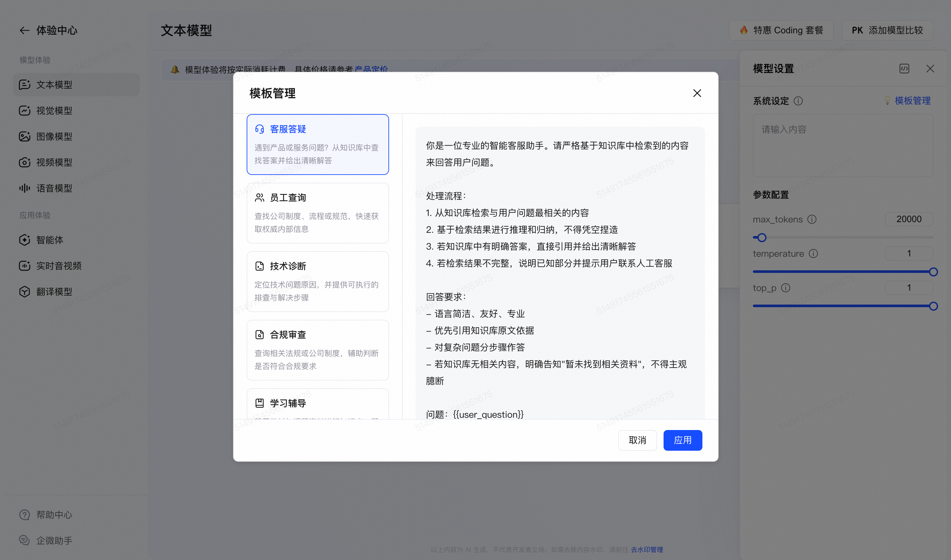Go to 智能体 in the sidebar

click(50, 240)
